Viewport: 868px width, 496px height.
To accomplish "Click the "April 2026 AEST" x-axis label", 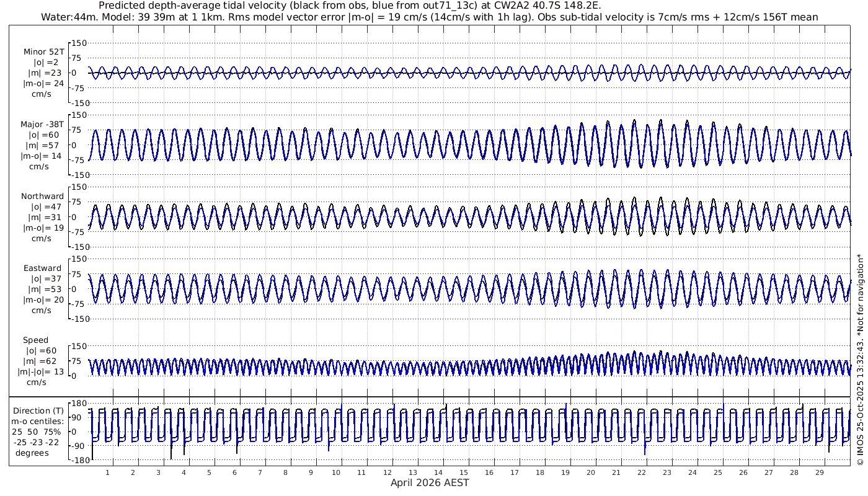I will click(x=430, y=483).
